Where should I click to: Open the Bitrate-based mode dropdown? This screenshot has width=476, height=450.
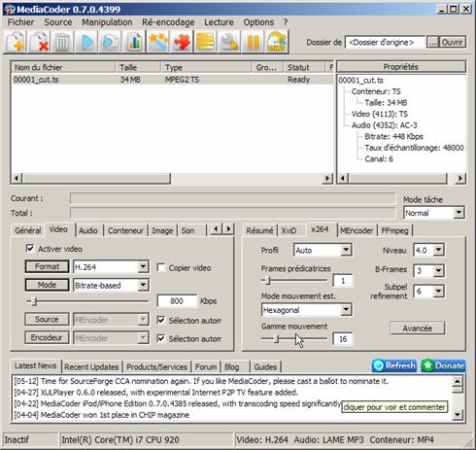click(x=143, y=285)
